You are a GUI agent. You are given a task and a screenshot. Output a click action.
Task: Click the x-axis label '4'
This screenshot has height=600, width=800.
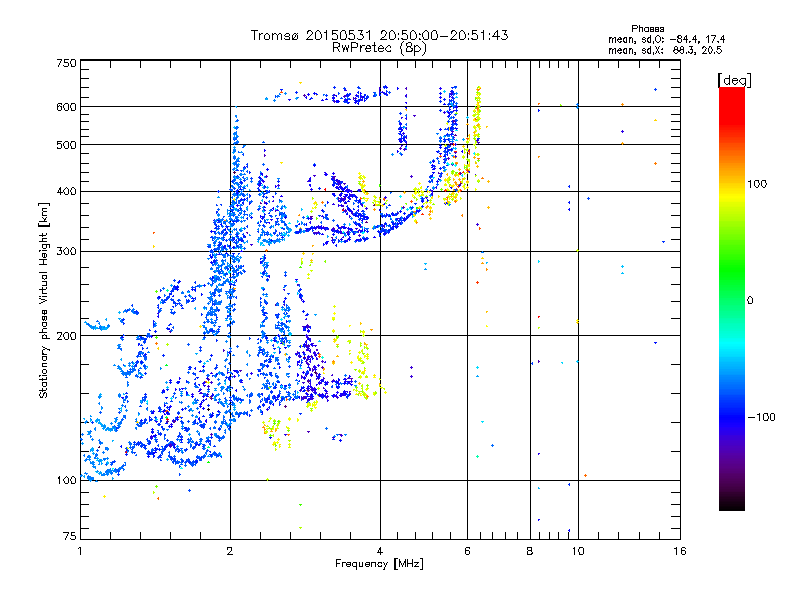380,551
